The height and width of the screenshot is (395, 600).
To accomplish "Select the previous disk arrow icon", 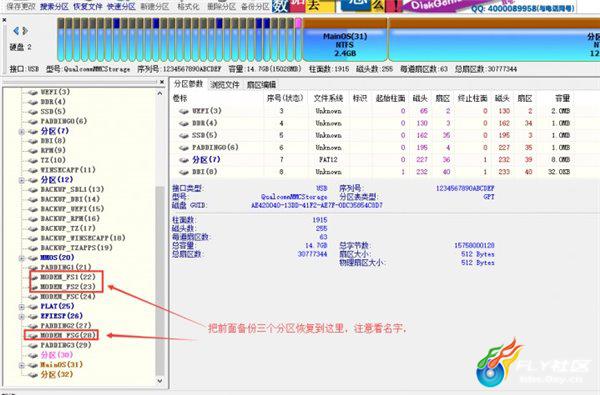I will [x=16, y=31].
